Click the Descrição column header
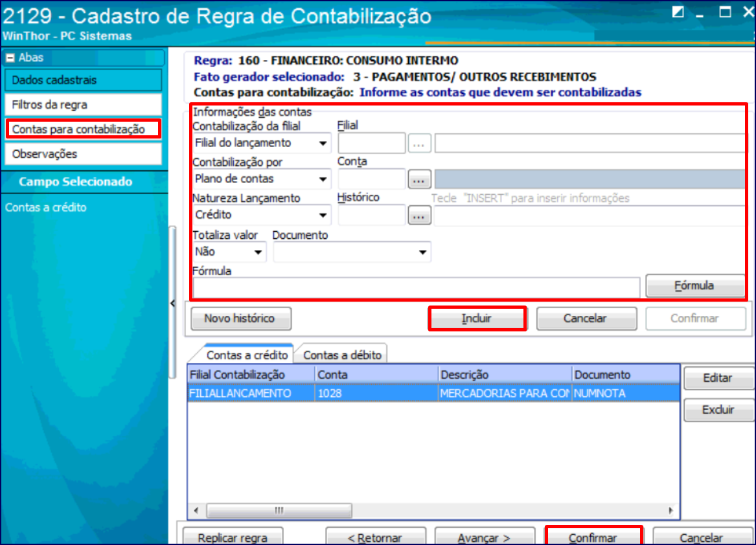Screen dimensions: 756x545 (505, 375)
